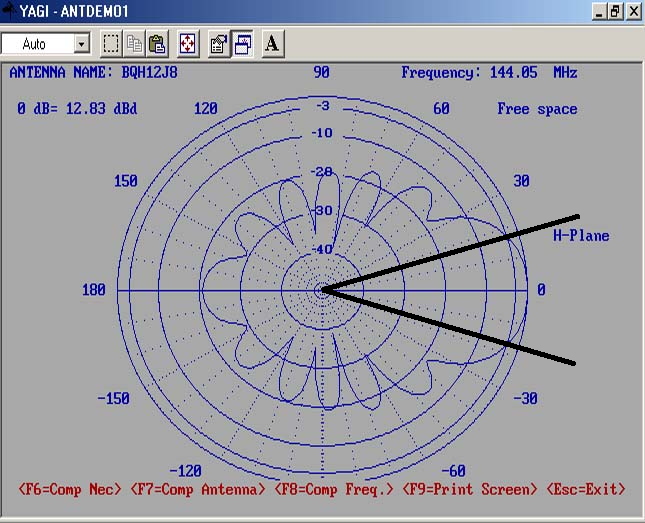Click the Copy toolbar icon
This screenshot has width=645, height=523.
134,44
